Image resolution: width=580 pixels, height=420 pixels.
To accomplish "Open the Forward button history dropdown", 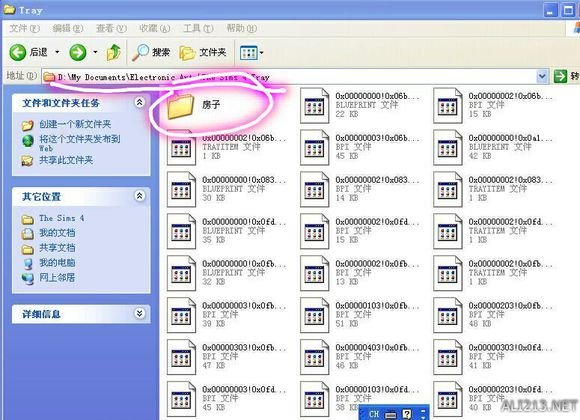I will tap(95, 52).
